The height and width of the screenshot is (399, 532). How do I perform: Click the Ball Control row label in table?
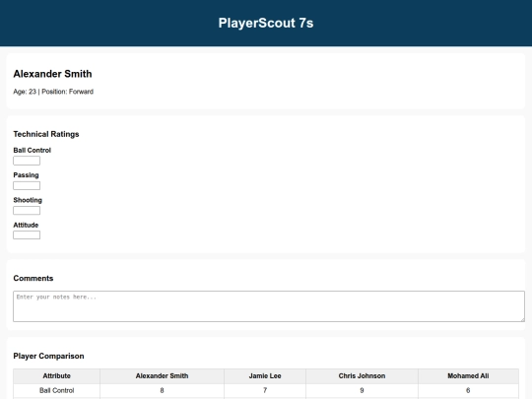click(x=57, y=390)
